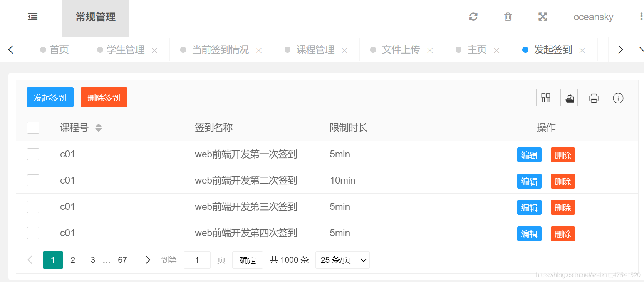Viewport: 644px width, 282px height.
Task: Switch to the 首页 tab
Action: (x=55, y=50)
